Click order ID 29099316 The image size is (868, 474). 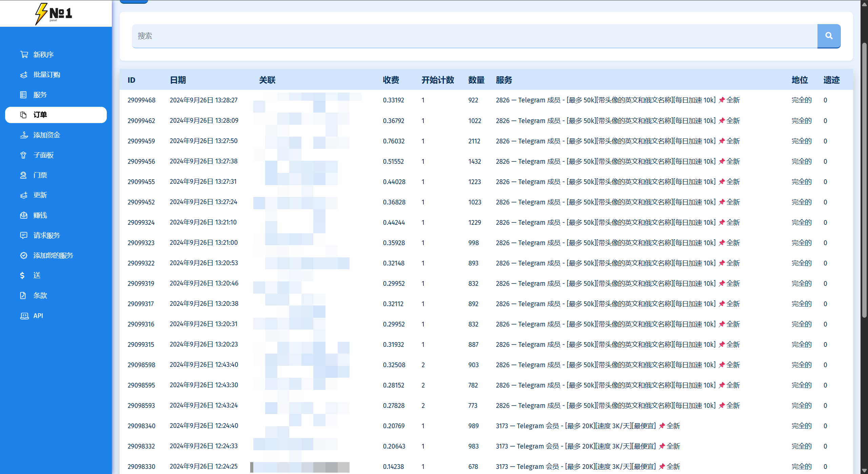141,324
